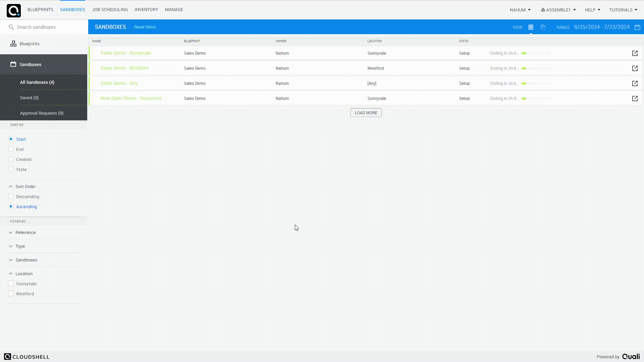Viewport: 644px width, 362px height.
Task: Click the calendar range picker icon
Action: click(x=637, y=27)
